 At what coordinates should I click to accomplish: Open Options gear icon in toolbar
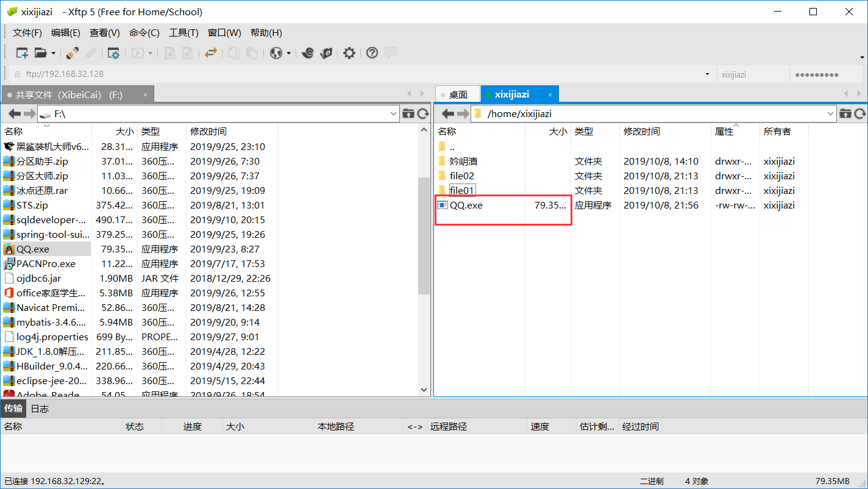pyautogui.click(x=349, y=53)
